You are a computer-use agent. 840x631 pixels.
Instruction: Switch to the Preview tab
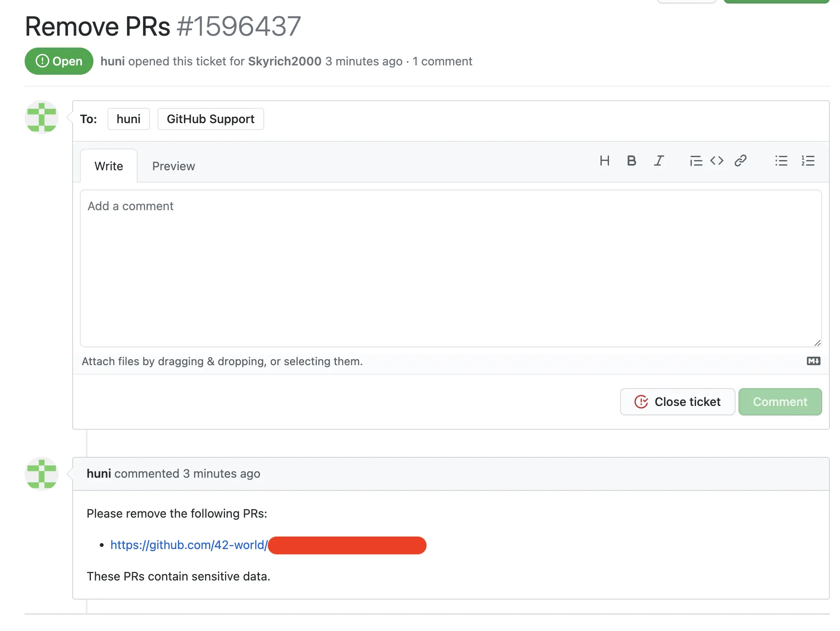[x=173, y=166]
